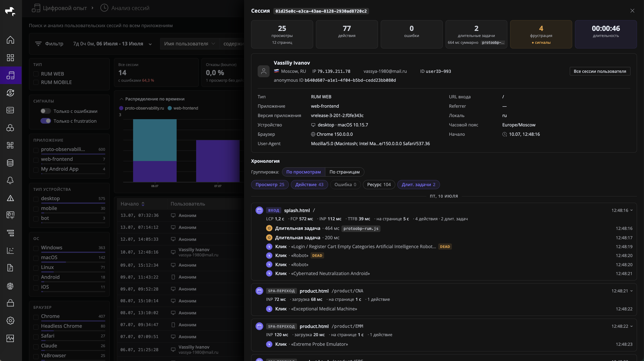This screenshot has width=644, height=361.
Task: Click the page view icon next to splash.html
Action: coord(259,210)
